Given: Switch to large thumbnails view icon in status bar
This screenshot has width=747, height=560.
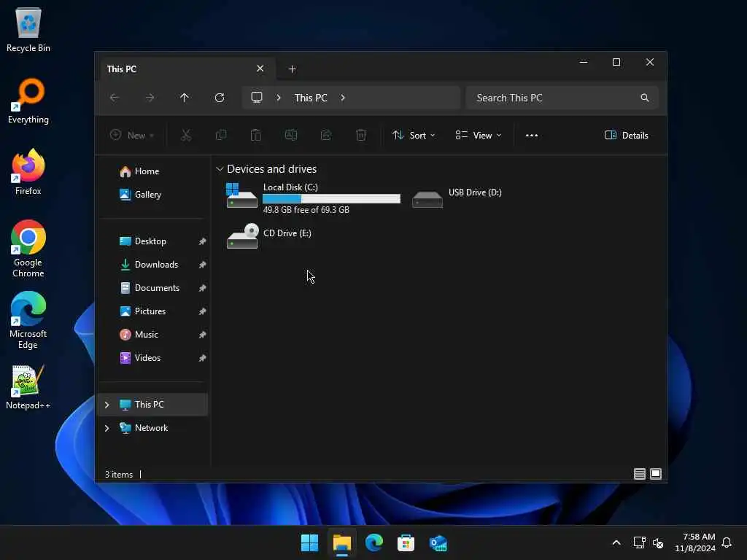Looking at the screenshot, I should click(656, 474).
